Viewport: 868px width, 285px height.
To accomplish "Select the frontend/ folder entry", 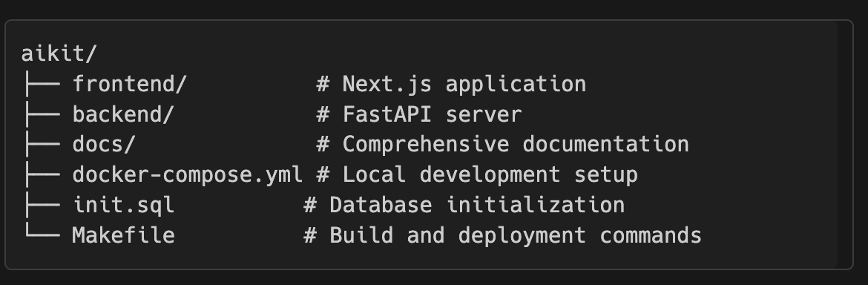I will [x=130, y=84].
